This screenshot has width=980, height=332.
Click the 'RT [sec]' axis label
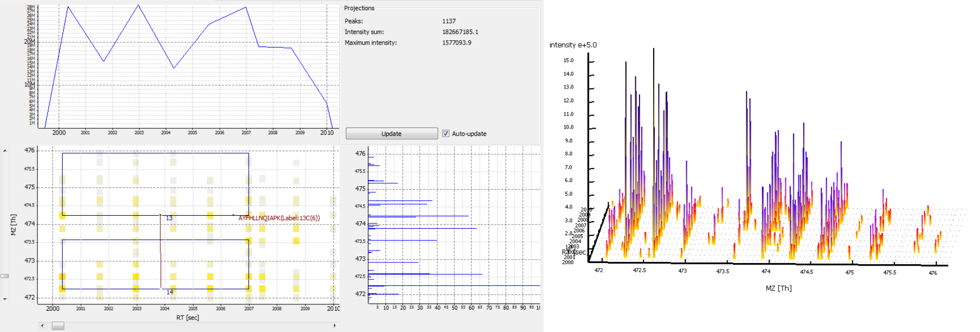click(x=187, y=318)
